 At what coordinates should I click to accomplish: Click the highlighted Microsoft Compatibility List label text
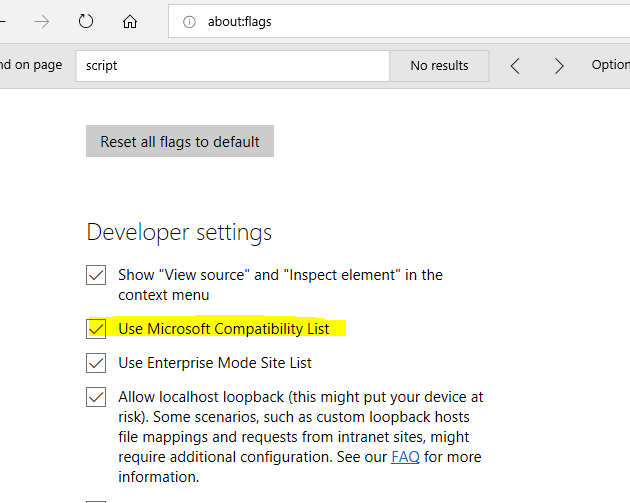pos(223,328)
